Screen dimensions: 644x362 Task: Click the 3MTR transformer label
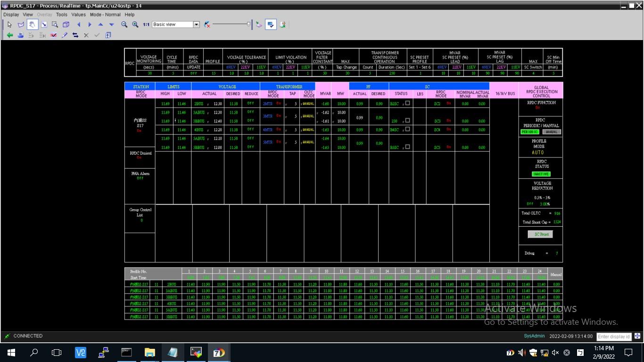click(268, 116)
